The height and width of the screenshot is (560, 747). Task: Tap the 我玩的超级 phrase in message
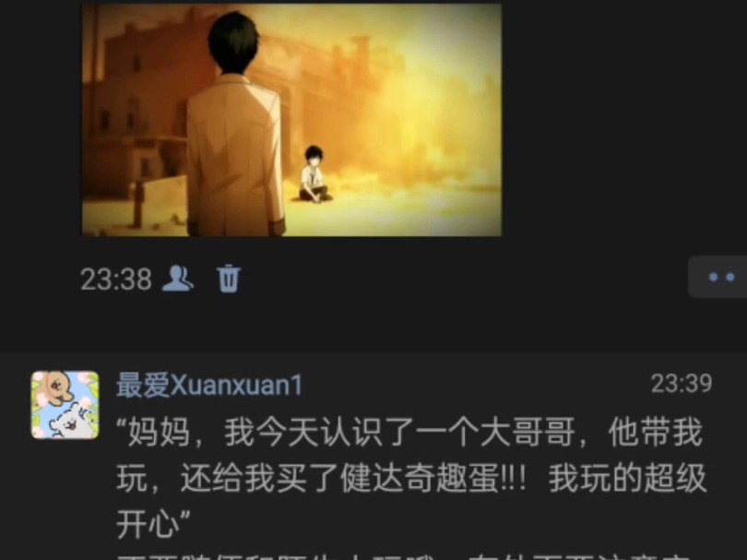(x=628, y=478)
